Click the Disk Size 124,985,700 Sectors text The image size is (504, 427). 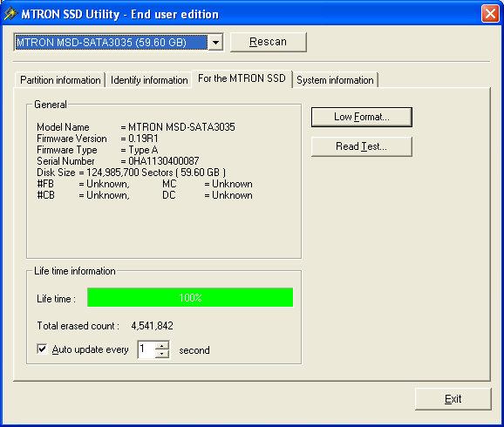131,173
